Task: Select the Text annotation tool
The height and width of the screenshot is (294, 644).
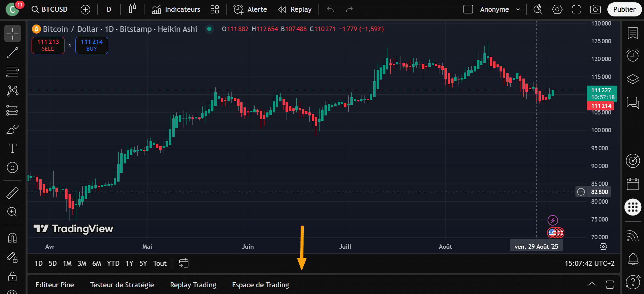Action: click(12, 148)
